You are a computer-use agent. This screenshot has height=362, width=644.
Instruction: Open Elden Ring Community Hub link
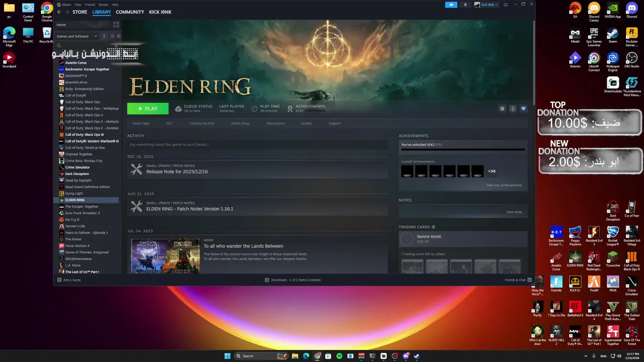point(201,123)
